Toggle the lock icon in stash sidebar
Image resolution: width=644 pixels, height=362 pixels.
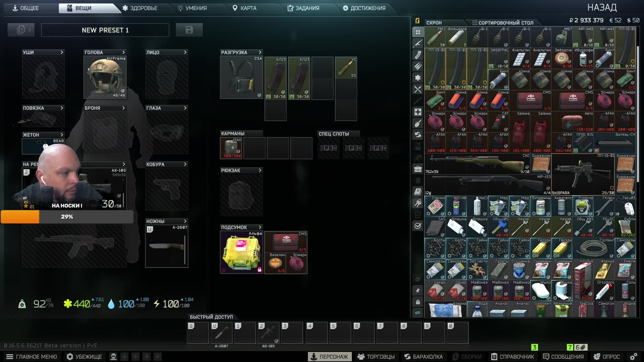pos(418,302)
